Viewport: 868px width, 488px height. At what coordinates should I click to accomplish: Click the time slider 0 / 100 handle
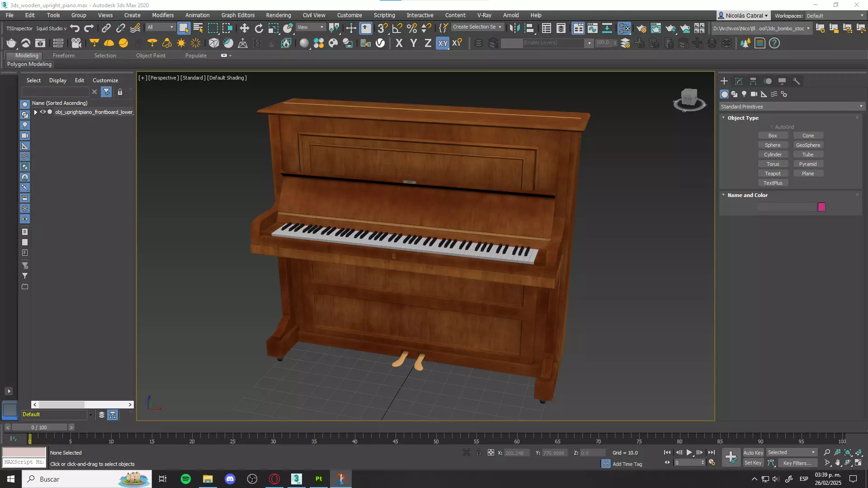(x=39, y=427)
